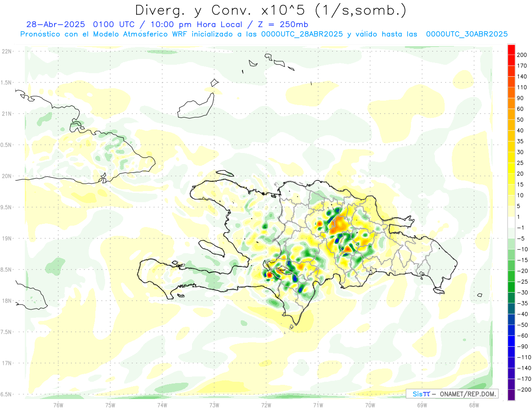
Task: Click the '0000UTC_30ABR2025' valid-until time
Action: tap(467, 34)
